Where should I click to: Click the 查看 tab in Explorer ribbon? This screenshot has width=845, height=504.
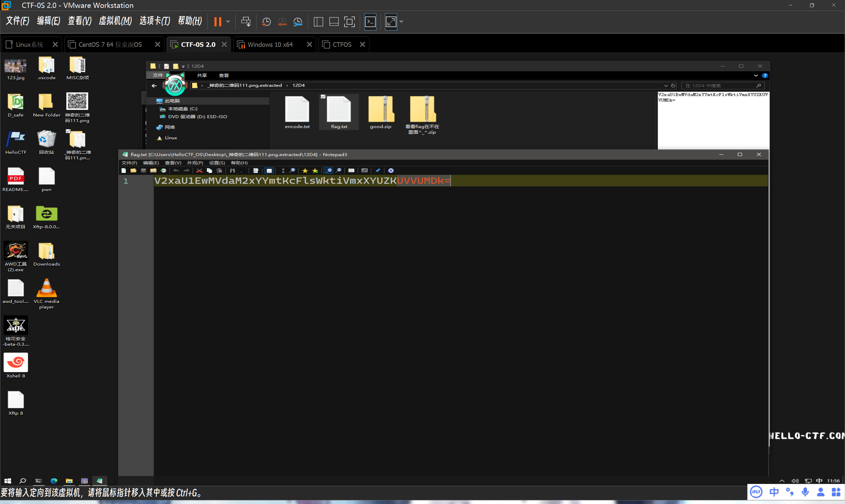tap(223, 76)
